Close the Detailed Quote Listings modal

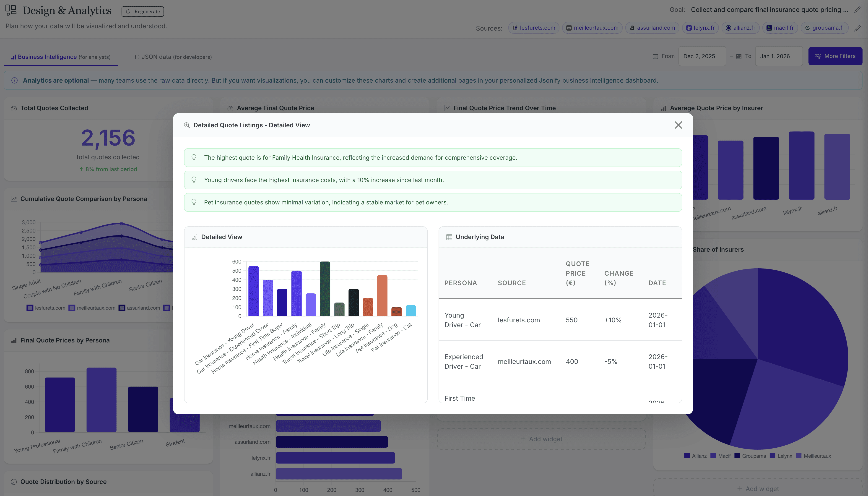pyautogui.click(x=678, y=125)
